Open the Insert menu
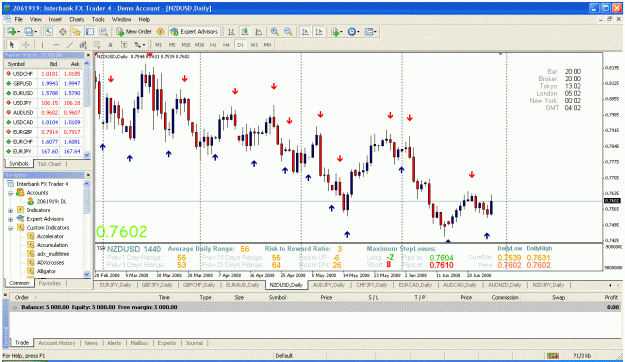This screenshot has width=625, height=362. (x=55, y=19)
